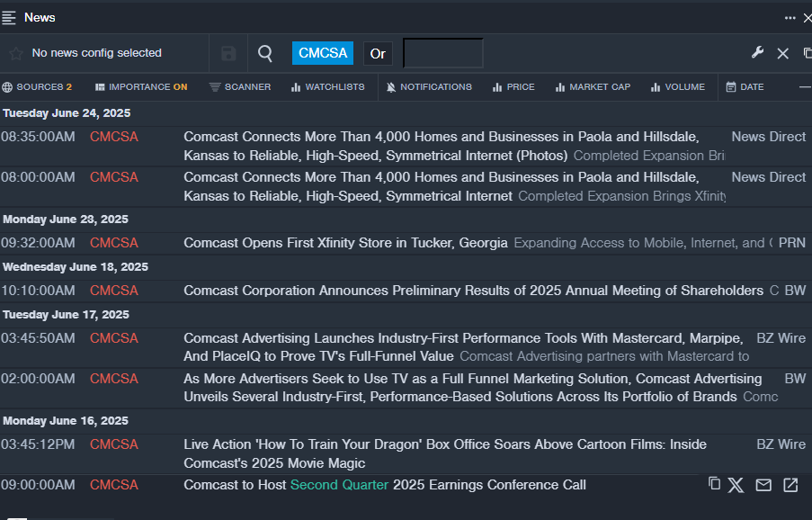Image resolution: width=812 pixels, height=520 pixels.
Task: Click the 08:35:00AM timestamp
Action: click(38, 137)
